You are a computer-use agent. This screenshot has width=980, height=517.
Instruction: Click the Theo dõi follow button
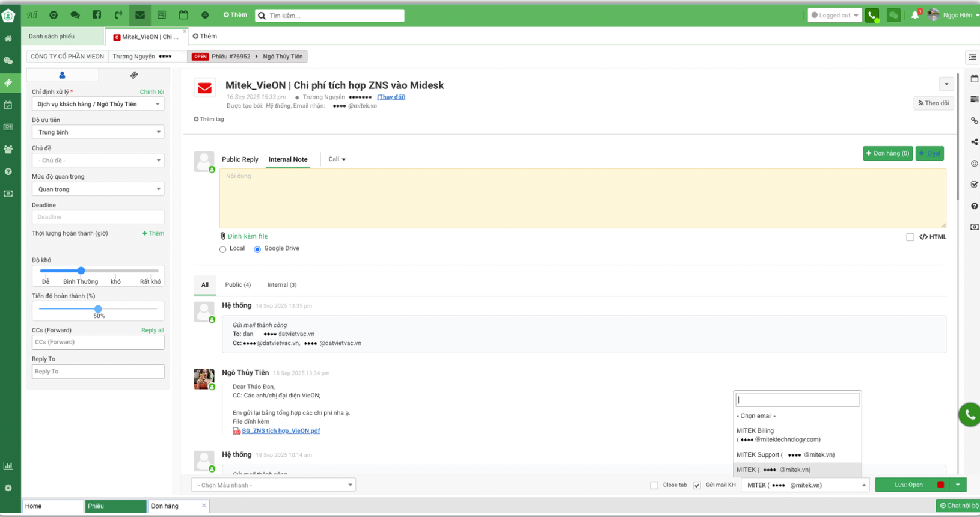tap(933, 103)
